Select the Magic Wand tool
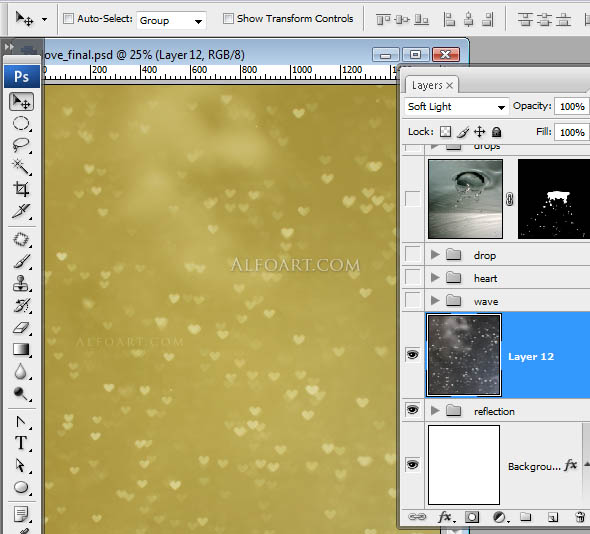The height and width of the screenshot is (534, 590). point(21,166)
